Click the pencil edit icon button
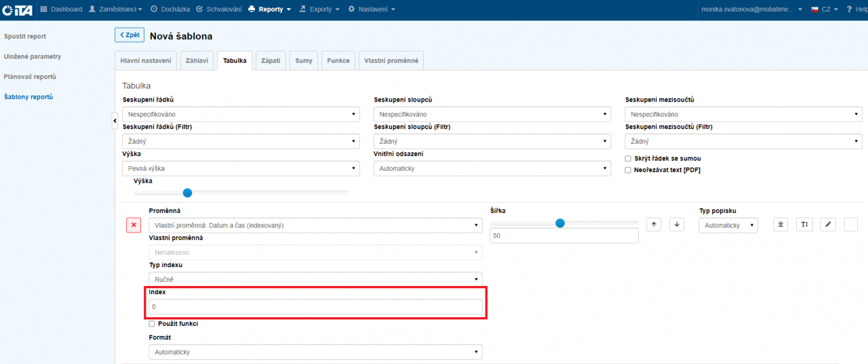The image size is (868, 364). coord(828,225)
